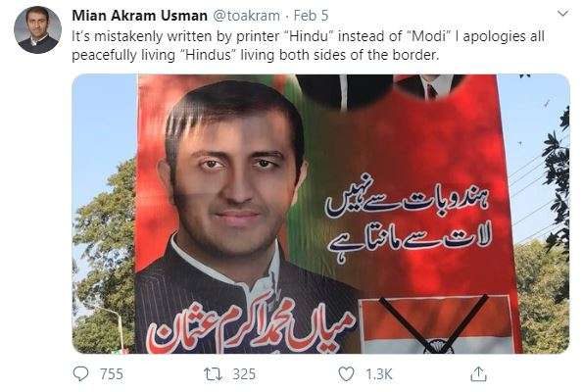Open the attached poster photo
583x392 pixels.
[320, 214]
